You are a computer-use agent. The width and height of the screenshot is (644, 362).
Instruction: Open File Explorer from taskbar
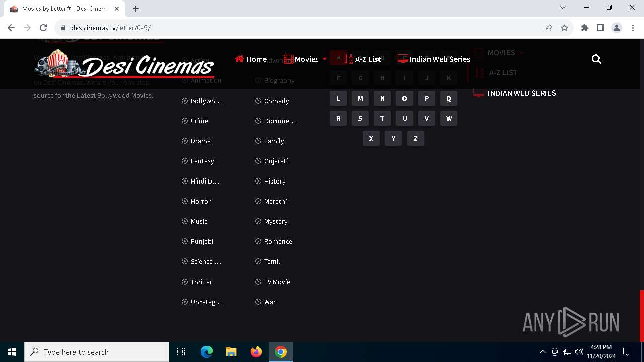point(231,352)
